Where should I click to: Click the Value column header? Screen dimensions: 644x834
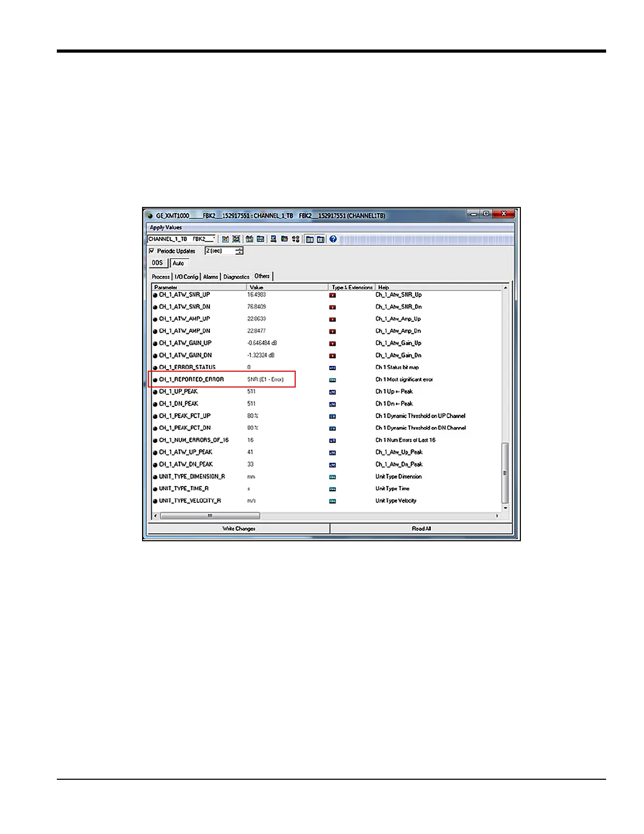[288, 287]
